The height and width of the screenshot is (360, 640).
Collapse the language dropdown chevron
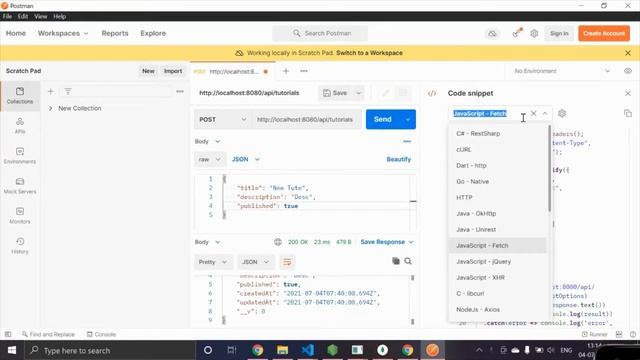(545, 113)
